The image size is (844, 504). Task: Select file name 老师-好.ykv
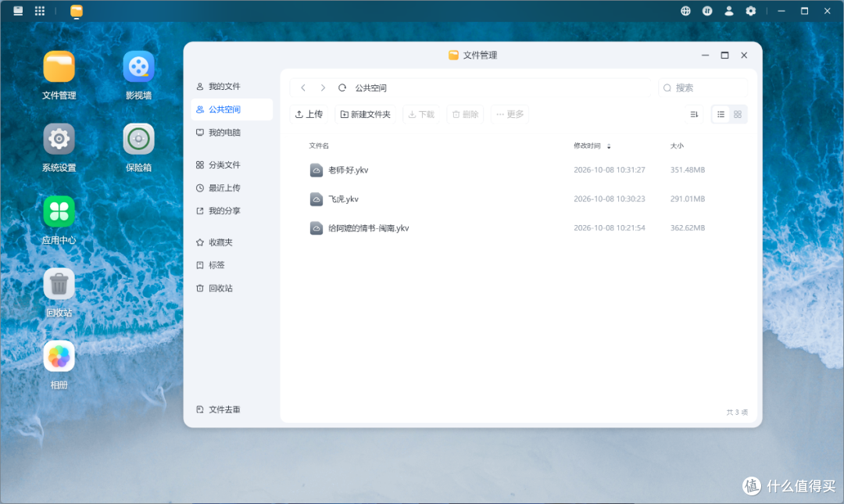(x=349, y=170)
